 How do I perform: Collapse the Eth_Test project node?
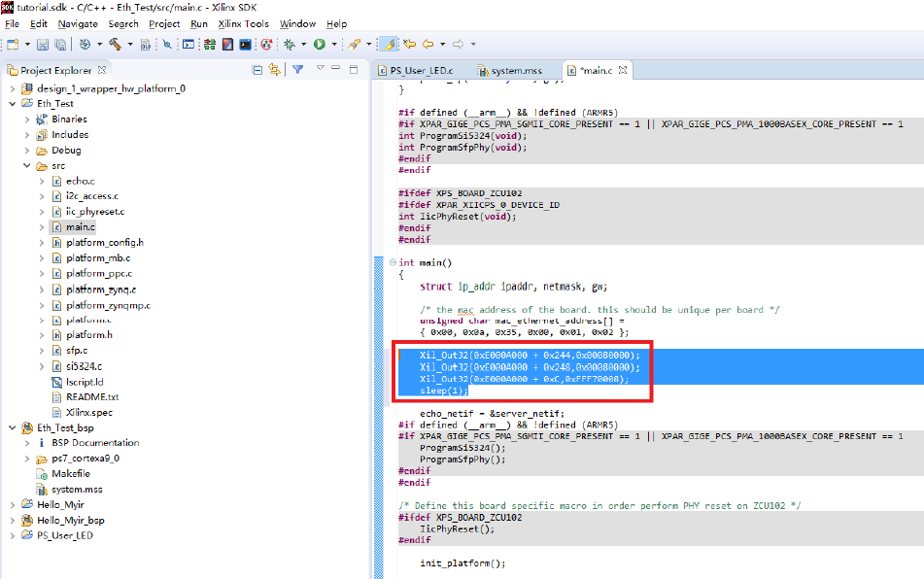(13, 104)
